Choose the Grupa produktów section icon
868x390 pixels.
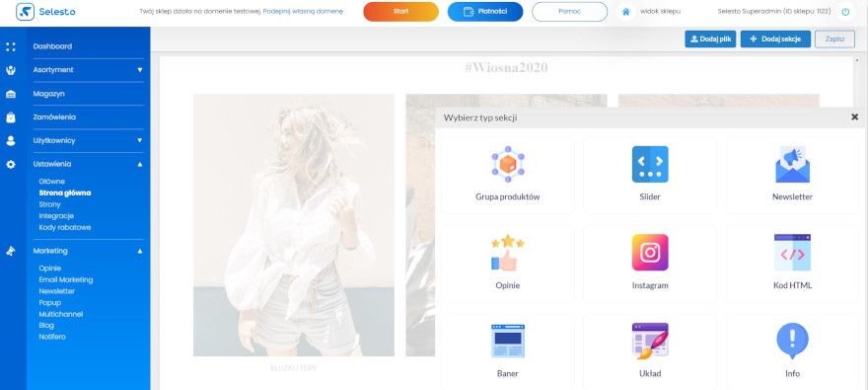508,164
